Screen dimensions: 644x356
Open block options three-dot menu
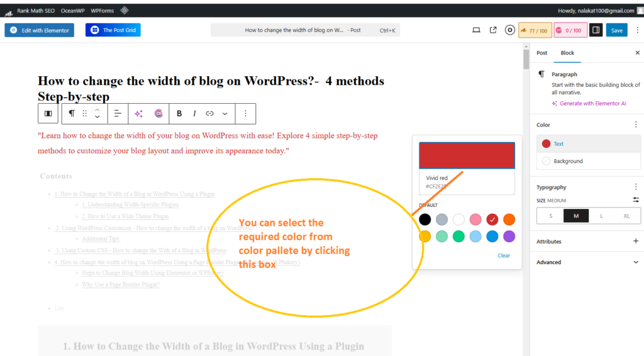pyautogui.click(x=246, y=113)
